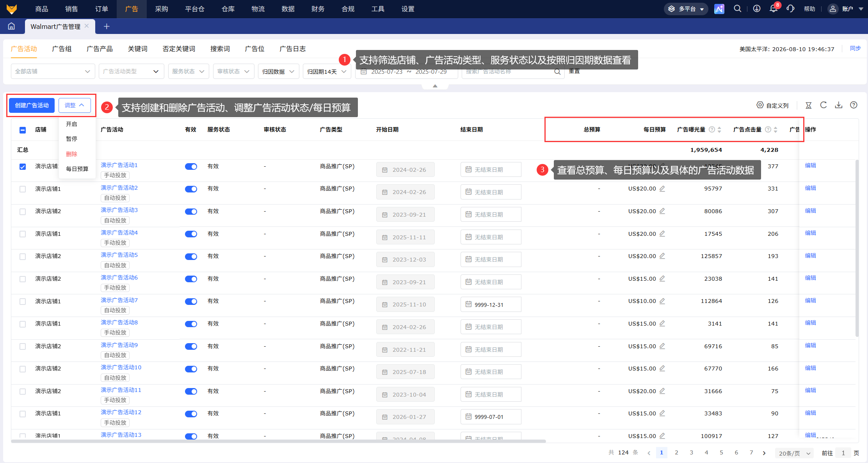Image resolution: width=868 pixels, height=463 pixels.
Task: Open the download center icon
Action: tap(756, 9)
